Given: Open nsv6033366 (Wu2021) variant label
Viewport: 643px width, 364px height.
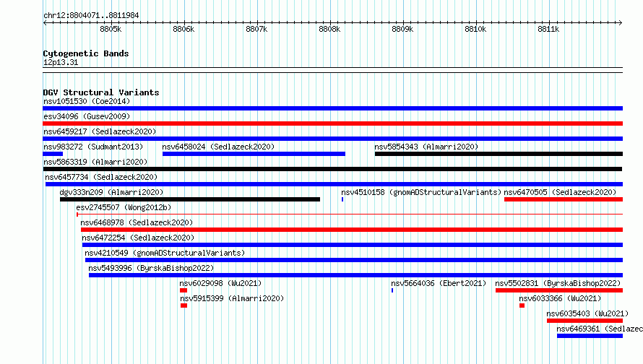Looking at the screenshot, I should 560,298.
